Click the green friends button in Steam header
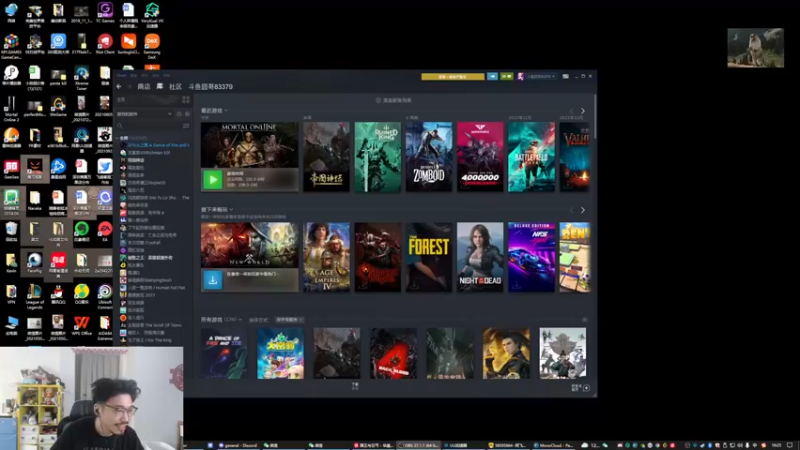 point(506,77)
